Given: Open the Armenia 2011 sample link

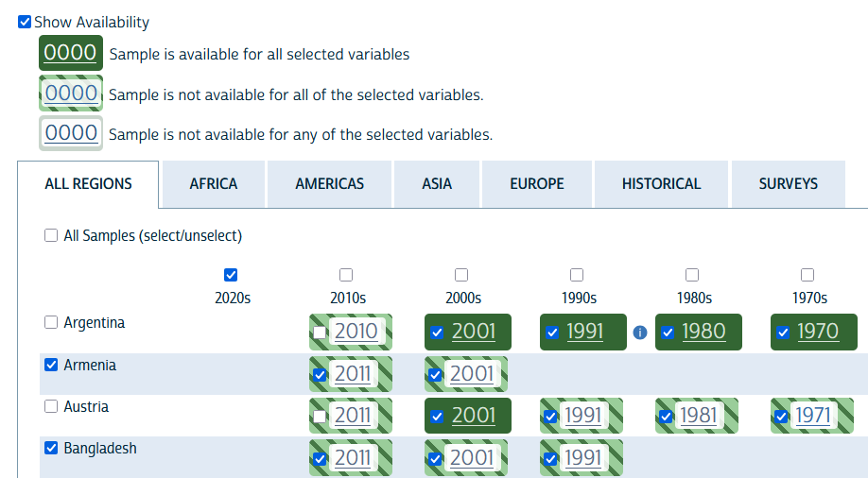Looking at the screenshot, I should 352,374.
